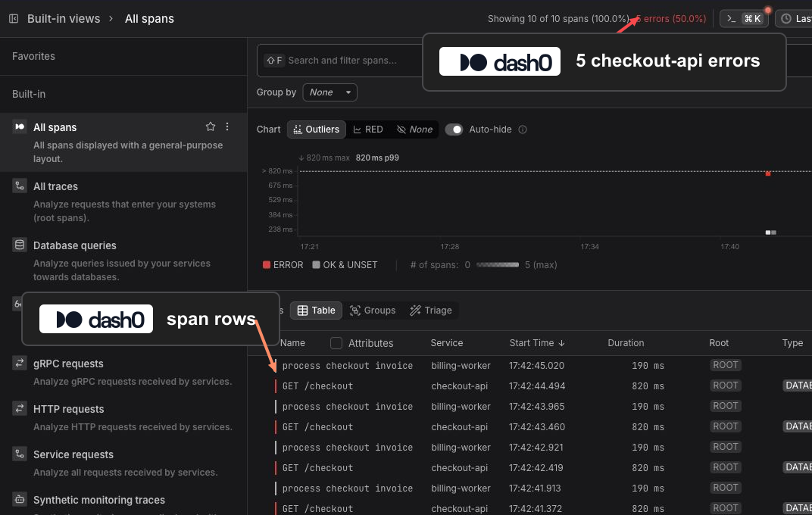This screenshot has height=515, width=812.
Task: Click ROOT badge in the 17:42:44.494 row
Action: tap(726, 385)
